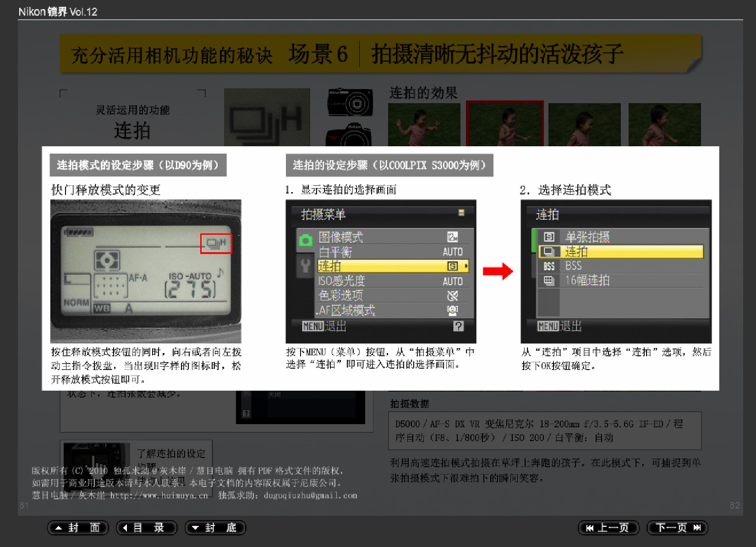This screenshot has height=547, width=756.
Task: Choose 单张拍摄 option
Action: 621,237
